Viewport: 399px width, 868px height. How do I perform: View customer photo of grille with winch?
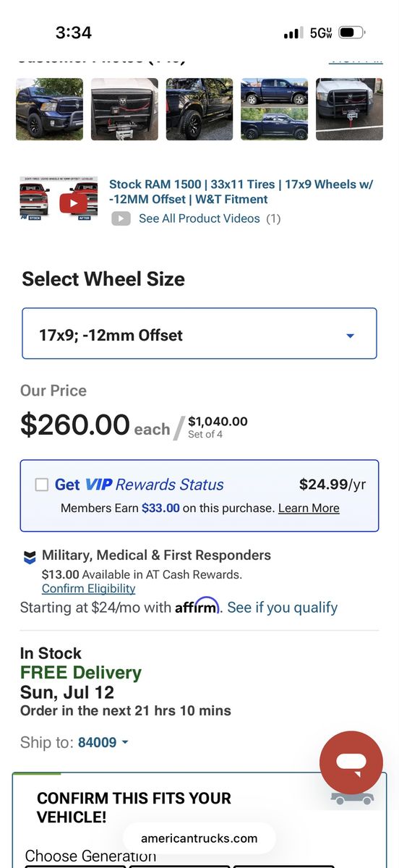[x=124, y=109]
